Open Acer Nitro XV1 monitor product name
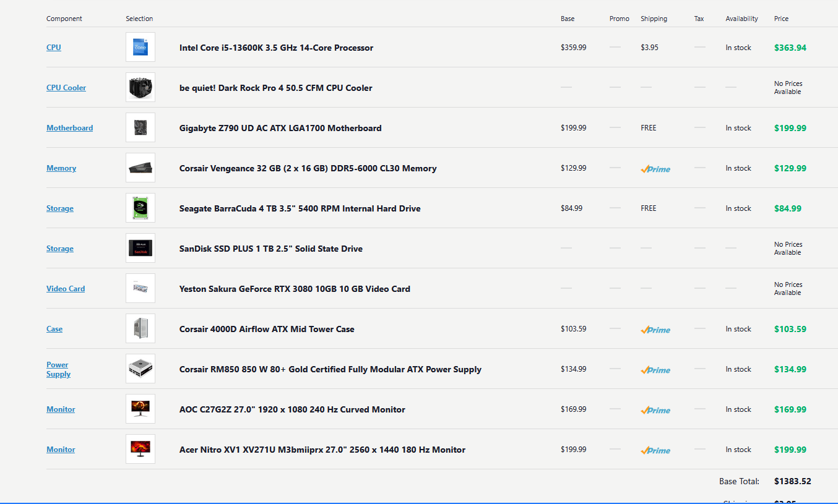Viewport: 838px width, 504px height. 322,450
